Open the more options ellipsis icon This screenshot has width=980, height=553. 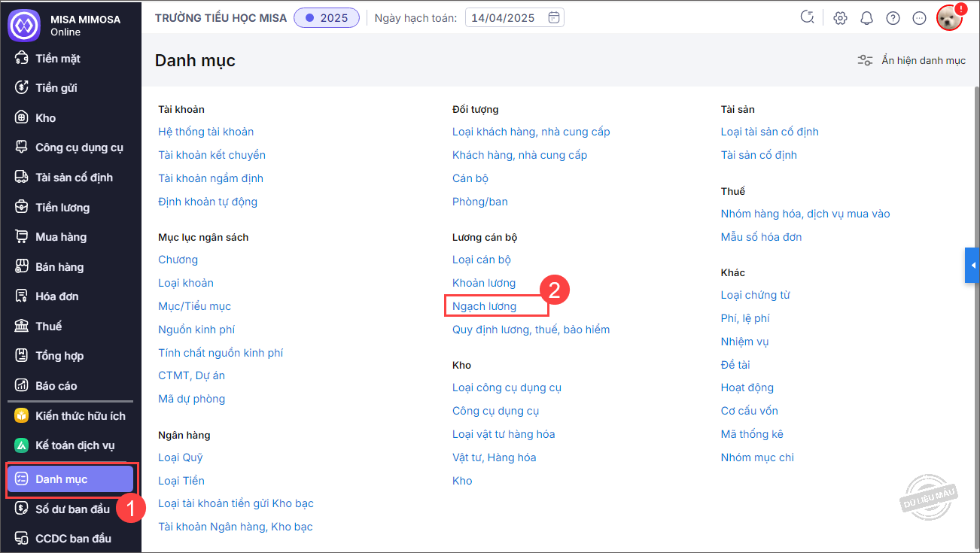pyautogui.click(x=919, y=18)
